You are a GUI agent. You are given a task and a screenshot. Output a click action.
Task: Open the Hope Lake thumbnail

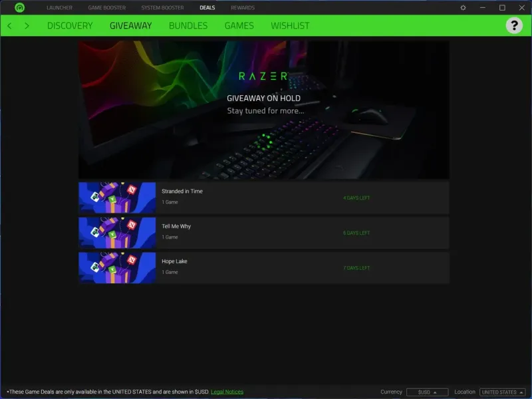point(117,268)
